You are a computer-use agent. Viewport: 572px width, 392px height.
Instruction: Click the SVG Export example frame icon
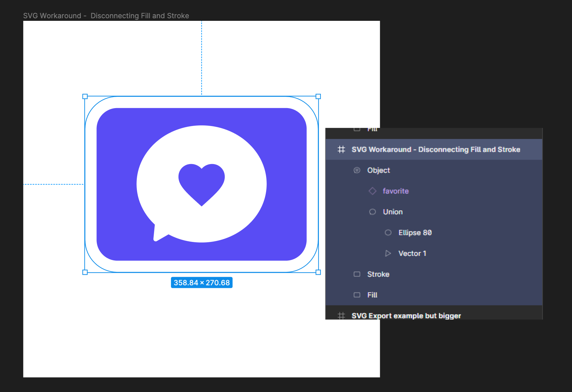click(x=341, y=315)
